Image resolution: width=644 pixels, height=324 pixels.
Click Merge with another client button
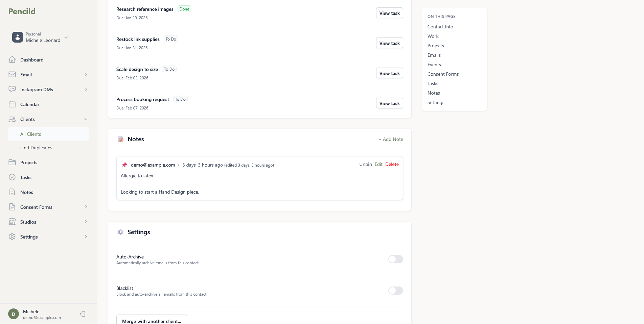tap(152, 321)
